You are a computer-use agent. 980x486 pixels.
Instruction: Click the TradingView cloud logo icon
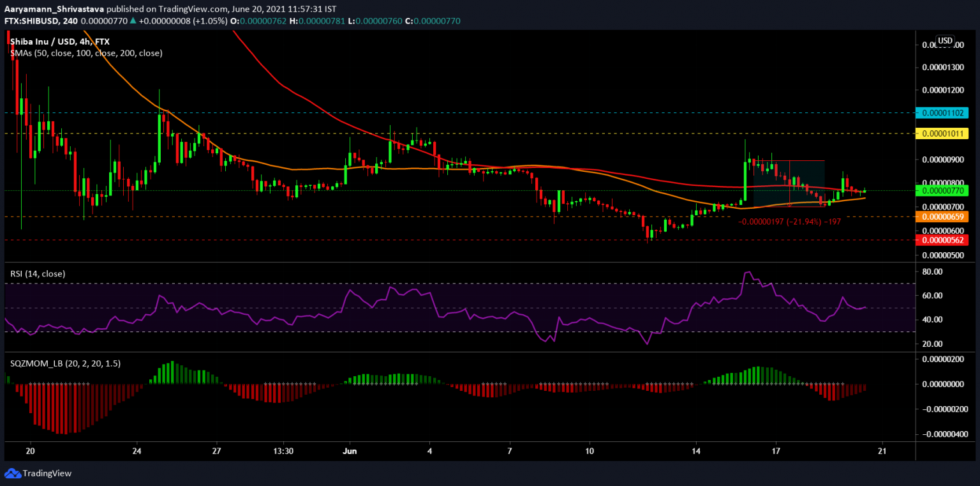click(x=12, y=473)
